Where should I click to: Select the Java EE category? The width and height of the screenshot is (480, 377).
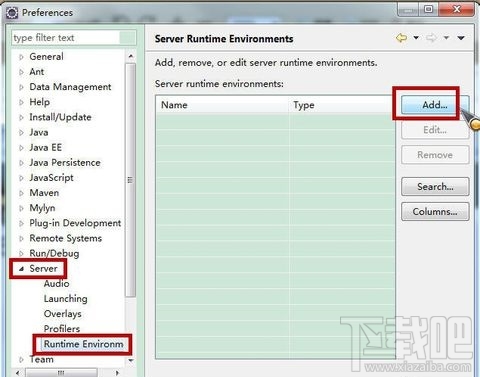(46, 147)
